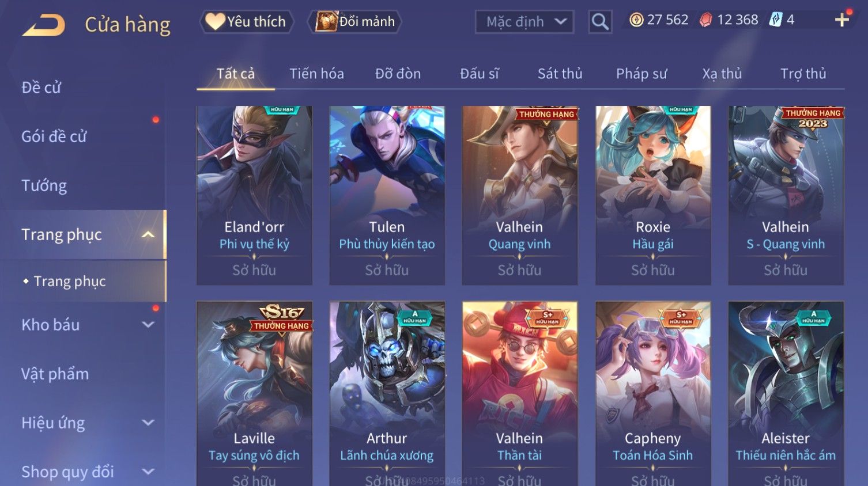The image size is (868, 486).
Task: Switch to the Pháp sư tab
Action: pyautogui.click(x=641, y=74)
